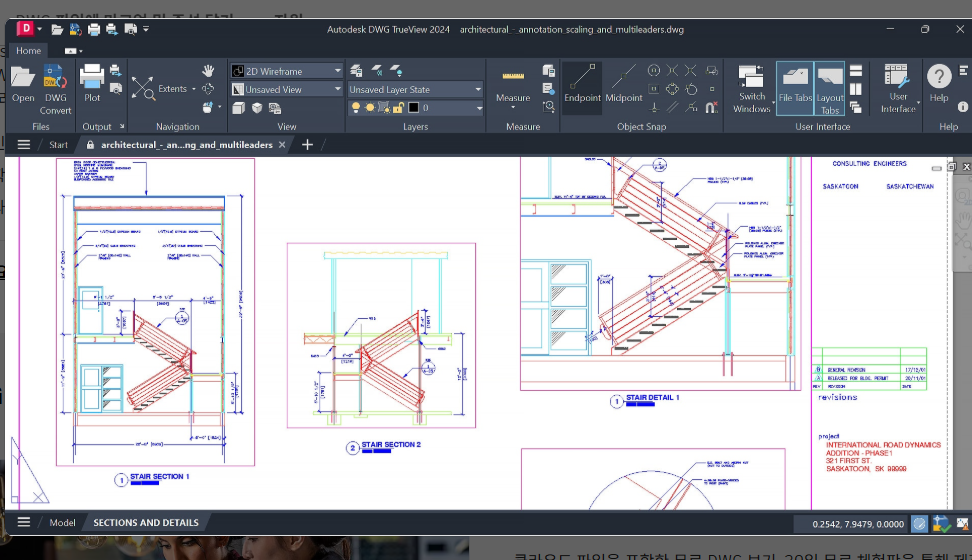972x560 pixels.
Task: Expand the dropdown arrow beside the SteeringWheels icon
Action: tap(219, 107)
